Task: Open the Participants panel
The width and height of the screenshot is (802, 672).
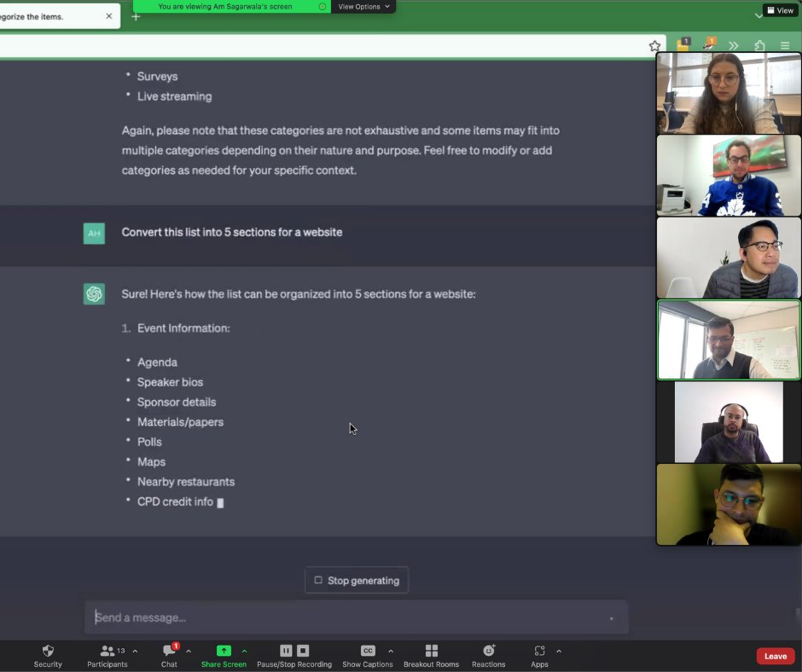Action: [x=107, y=656]
